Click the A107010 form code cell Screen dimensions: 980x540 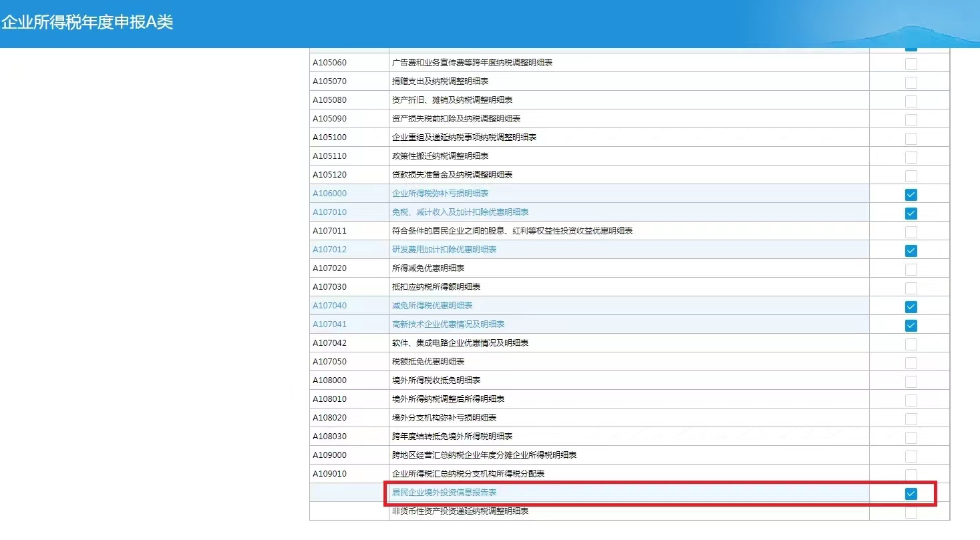pos(329,212)
